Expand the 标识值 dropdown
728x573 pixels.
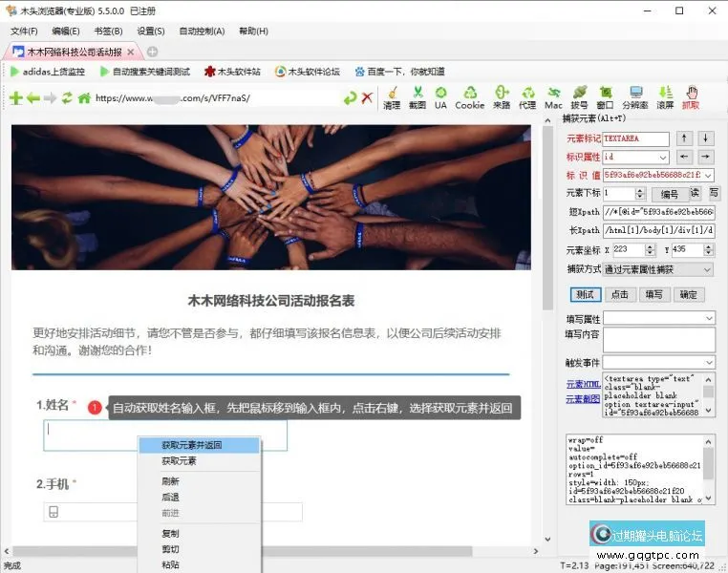(x=708, y=176)
